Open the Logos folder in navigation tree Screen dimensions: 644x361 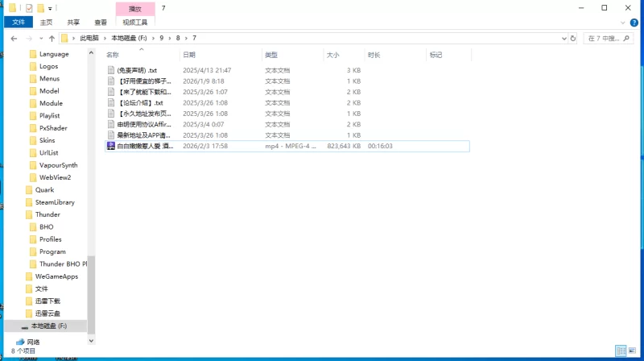[48, 67]
